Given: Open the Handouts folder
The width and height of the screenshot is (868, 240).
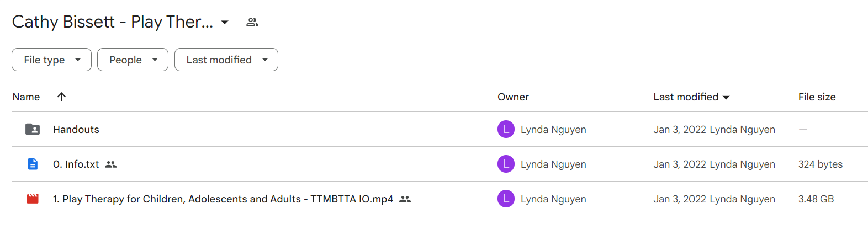Looking at the screenshot, I should pos(76,130).
